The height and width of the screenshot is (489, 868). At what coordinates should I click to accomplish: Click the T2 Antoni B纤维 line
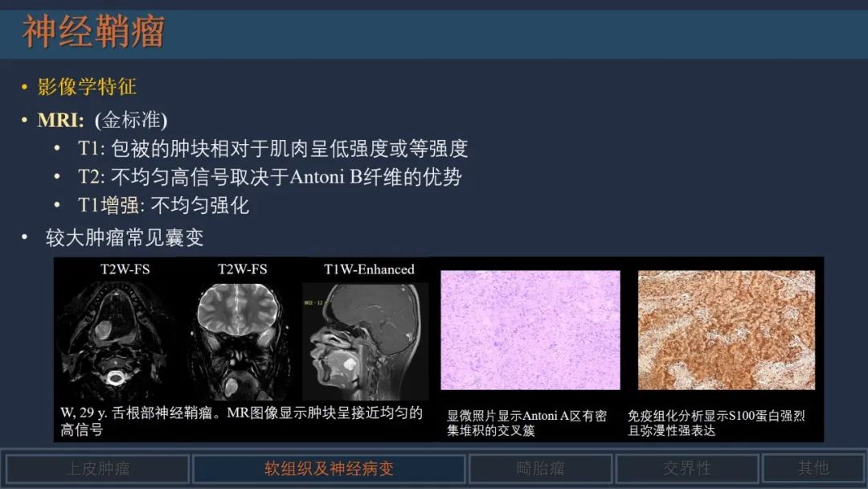[x=269, y=177]
